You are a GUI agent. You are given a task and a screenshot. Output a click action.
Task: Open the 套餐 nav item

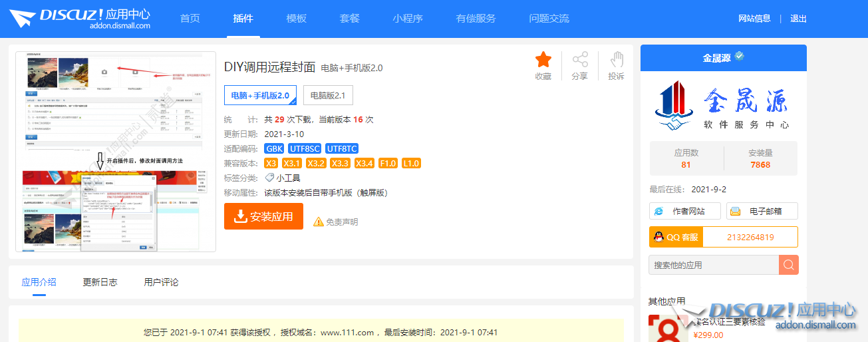[350, 19]
